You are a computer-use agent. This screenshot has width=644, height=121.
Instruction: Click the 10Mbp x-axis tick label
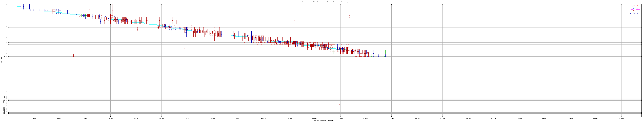(x=33, y=118)
